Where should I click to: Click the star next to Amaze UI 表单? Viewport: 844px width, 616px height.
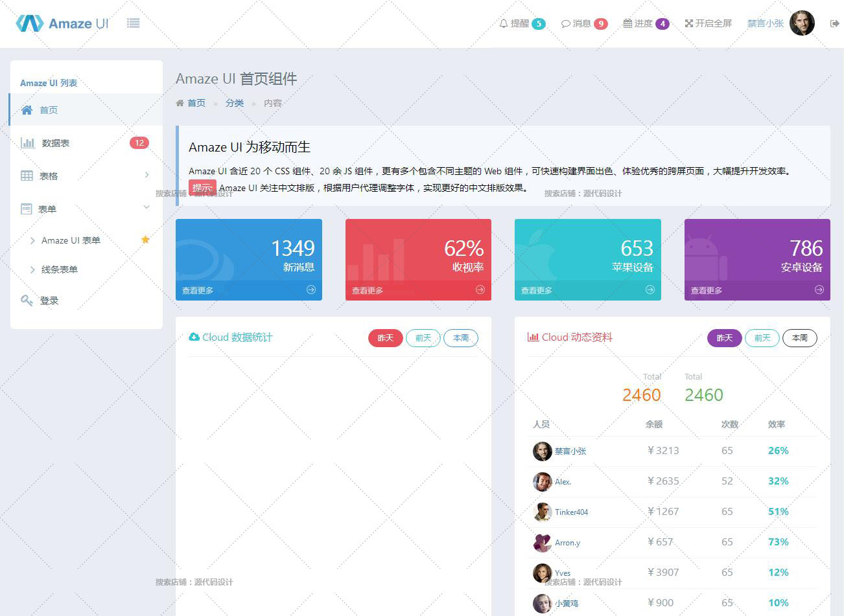(145, 240)
